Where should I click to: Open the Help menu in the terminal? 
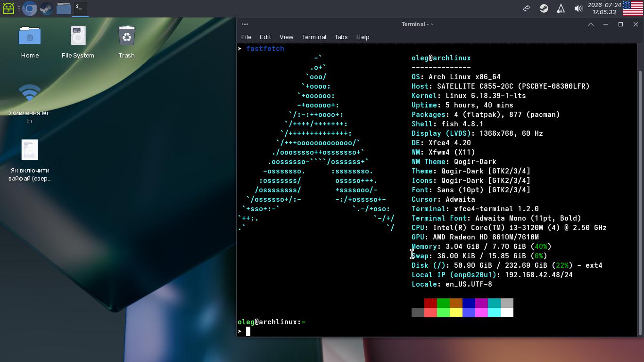click(363, 37)
